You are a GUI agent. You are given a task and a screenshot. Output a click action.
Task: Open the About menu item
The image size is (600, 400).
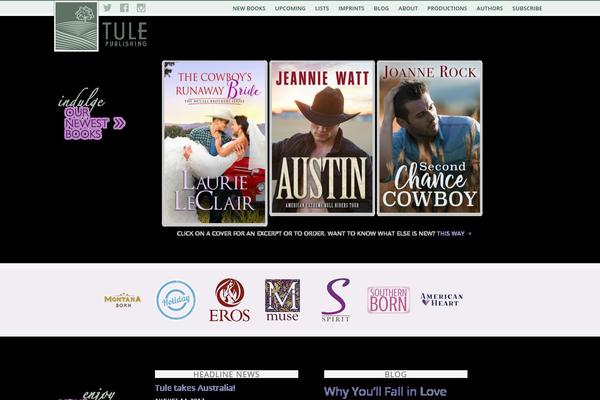(408, 8)
